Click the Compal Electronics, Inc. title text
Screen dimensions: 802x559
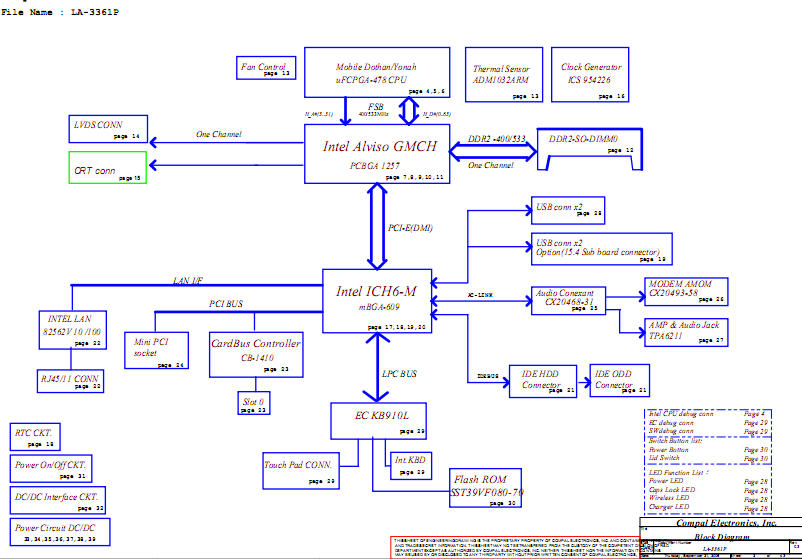[726, 523]
